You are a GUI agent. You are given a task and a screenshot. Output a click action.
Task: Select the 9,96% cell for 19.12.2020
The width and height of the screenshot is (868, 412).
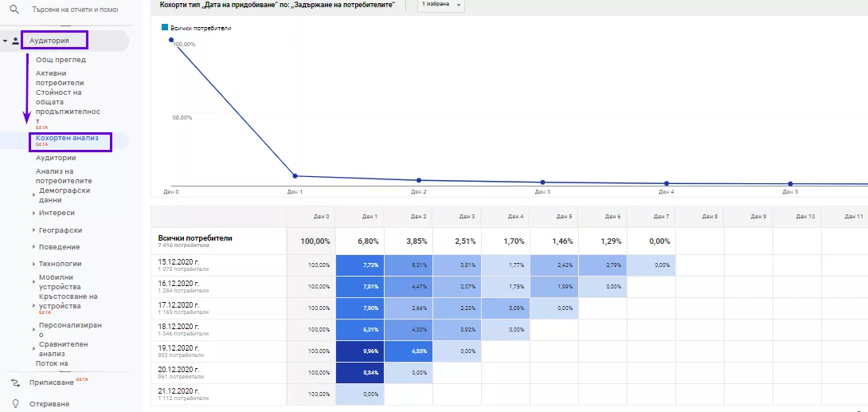tap(360, 351)
